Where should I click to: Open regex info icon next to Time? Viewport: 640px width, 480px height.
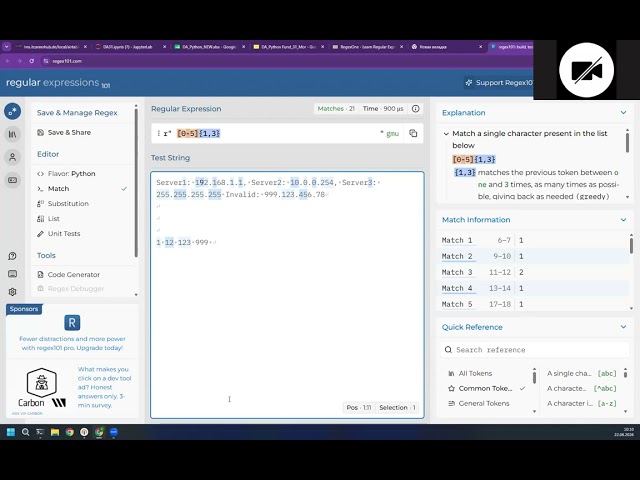point(416,109)
